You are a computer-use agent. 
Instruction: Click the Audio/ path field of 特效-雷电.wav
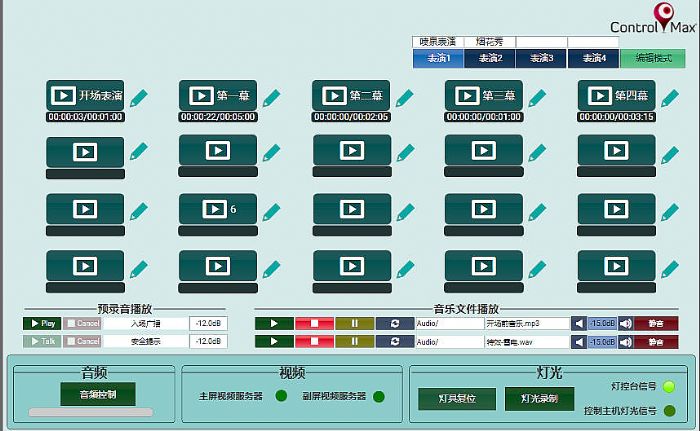[x=450, y=342]
